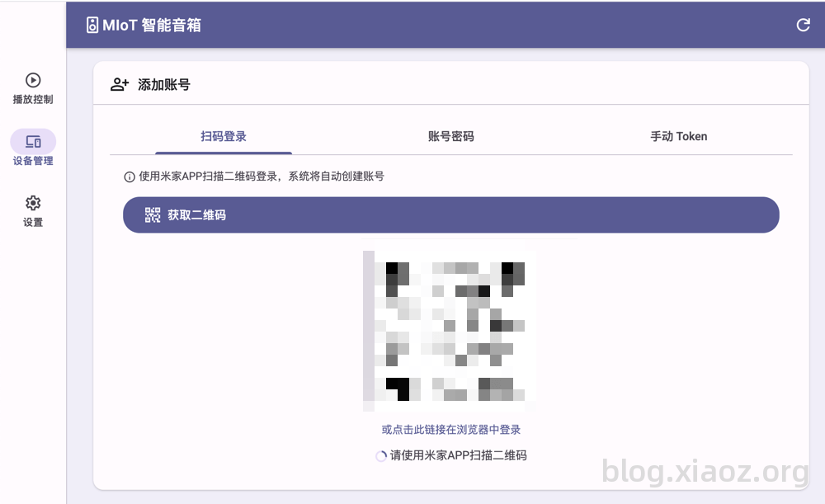Click the refresh icon in the header

tap(803, 25)
